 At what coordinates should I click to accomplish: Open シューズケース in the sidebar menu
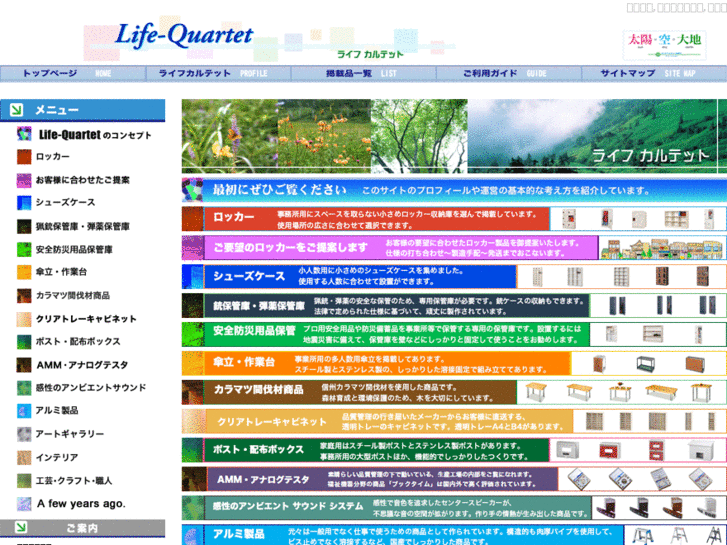pyautogui.click(x=65, y=203)
